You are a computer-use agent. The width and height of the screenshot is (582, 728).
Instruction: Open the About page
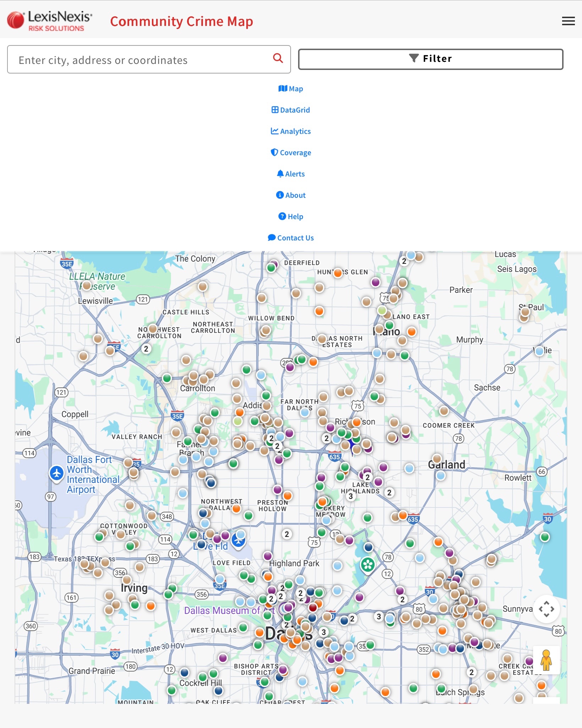pyautogui.click(x=291, y=195)
